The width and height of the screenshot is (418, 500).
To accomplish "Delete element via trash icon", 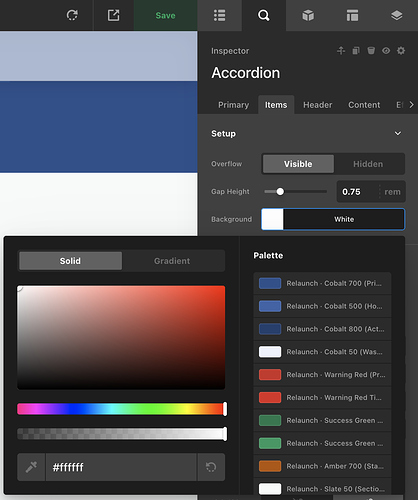I will [371, 51].
